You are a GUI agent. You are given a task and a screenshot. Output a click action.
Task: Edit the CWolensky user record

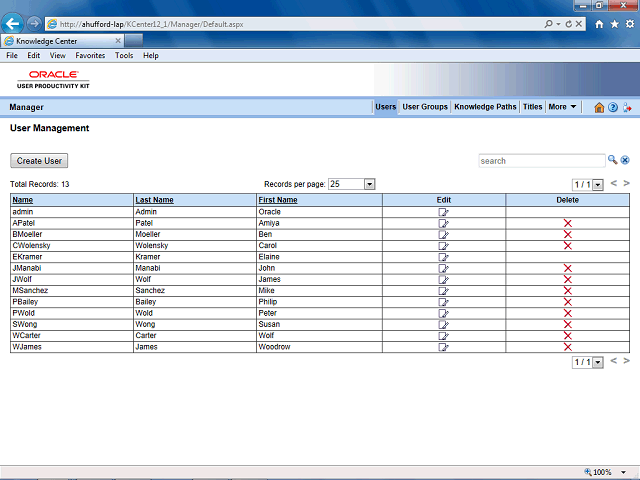coord(443,246)
